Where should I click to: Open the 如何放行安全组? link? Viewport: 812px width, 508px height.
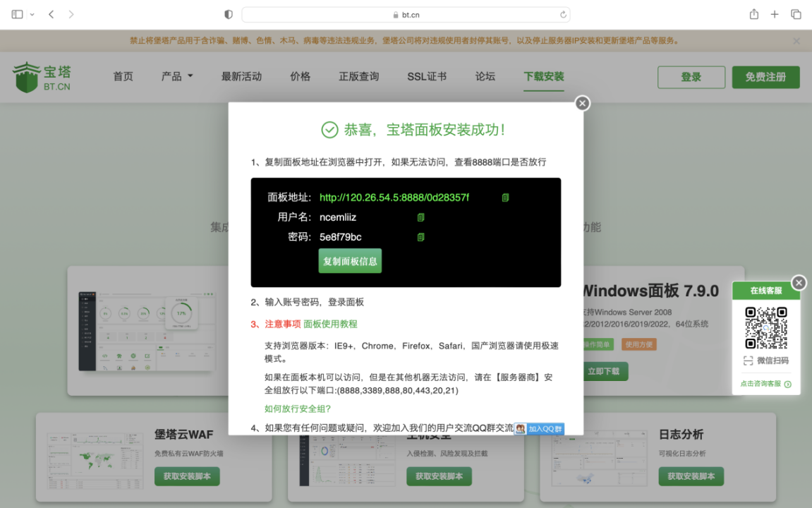point(298,409)
